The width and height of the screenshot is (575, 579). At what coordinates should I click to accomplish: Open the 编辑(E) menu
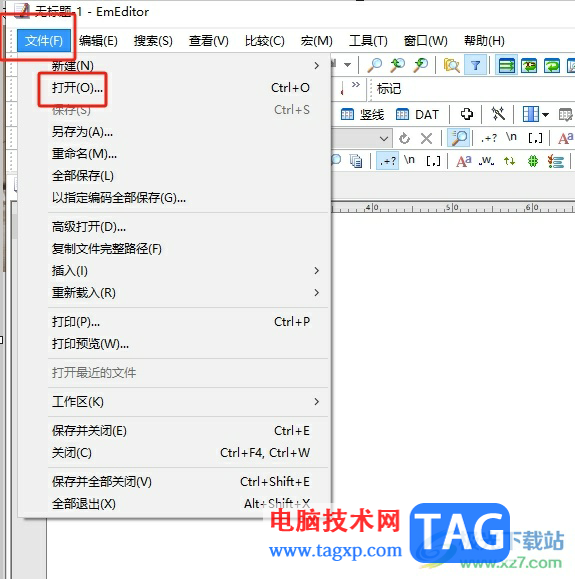[x=98, y=41]
